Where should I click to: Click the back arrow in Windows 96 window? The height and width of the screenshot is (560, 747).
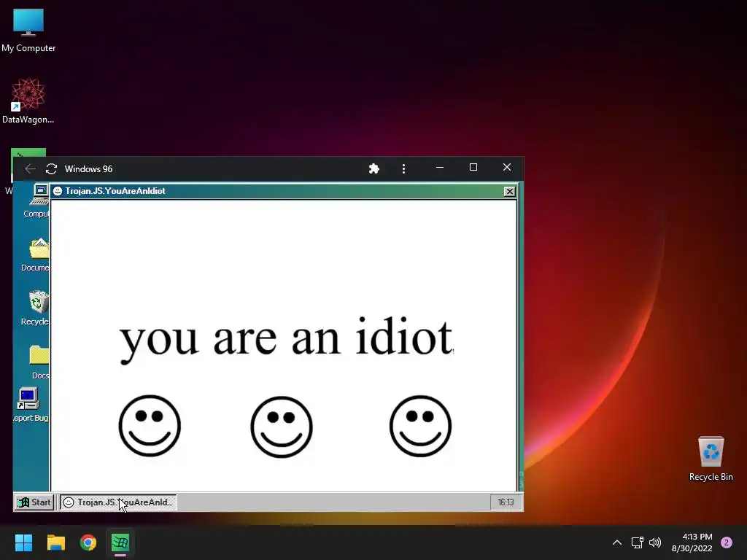(30, 169)
